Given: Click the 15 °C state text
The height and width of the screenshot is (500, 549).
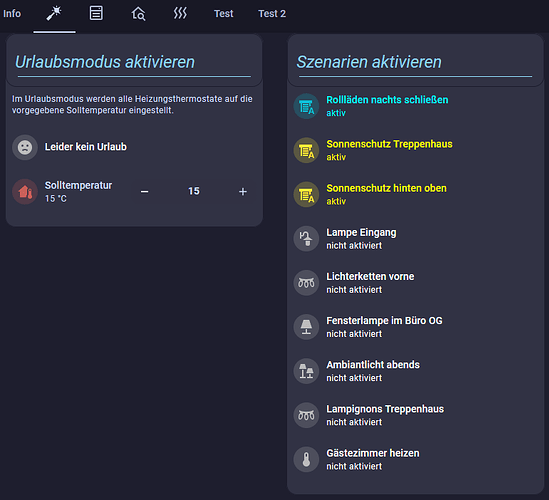Looking at the screenshot, I should pos(55,199).
